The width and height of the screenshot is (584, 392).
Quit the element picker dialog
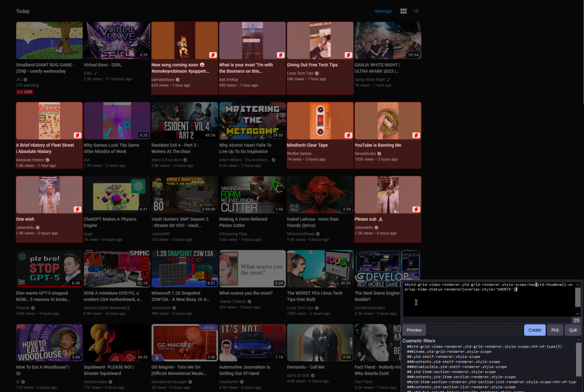573,330
